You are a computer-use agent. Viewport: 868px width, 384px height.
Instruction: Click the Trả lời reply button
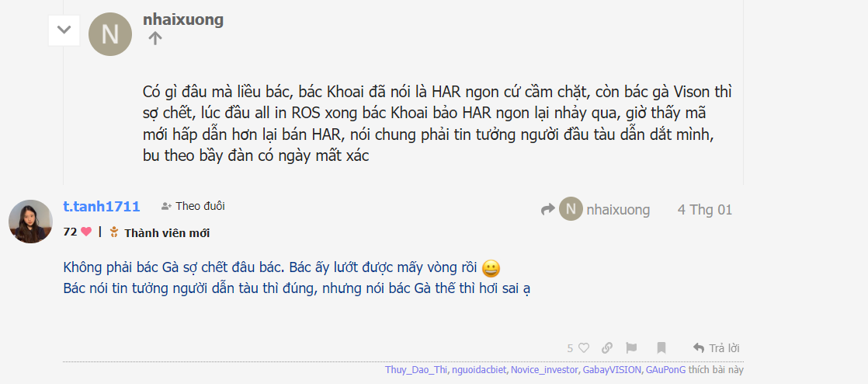pyautogui.click(x=717, y=348)
